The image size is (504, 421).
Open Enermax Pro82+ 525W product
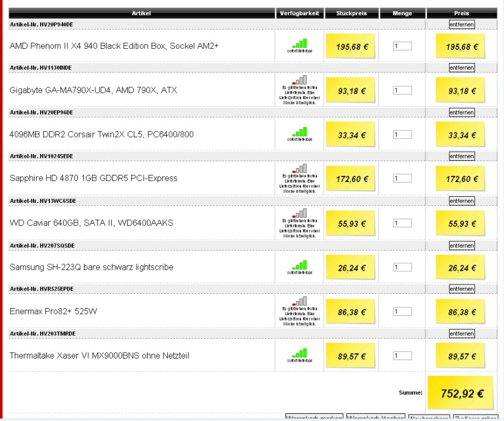click(x=53, y=311)
